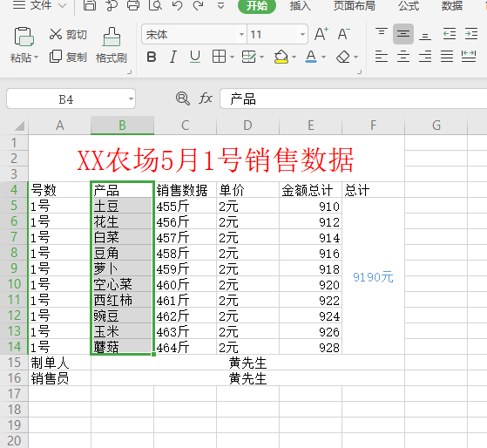487x448 pixels.
Task: Open the font name 宋体 dropdown
Action: (x=241, y=34)
